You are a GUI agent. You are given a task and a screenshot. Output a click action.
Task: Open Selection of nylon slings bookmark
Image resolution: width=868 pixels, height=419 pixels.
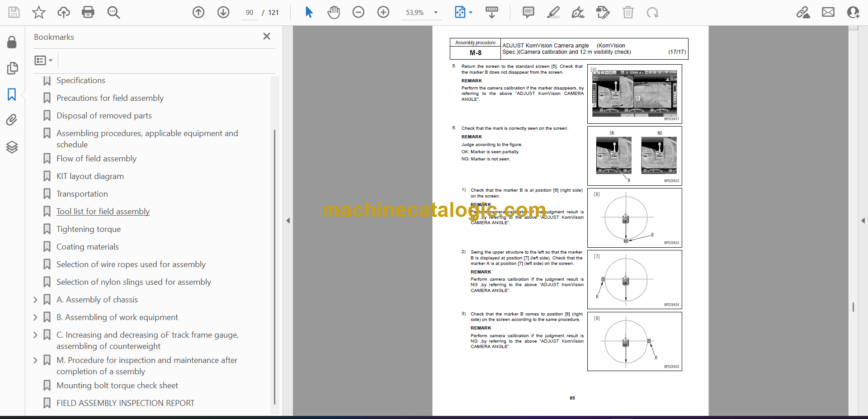click(133, 282)
